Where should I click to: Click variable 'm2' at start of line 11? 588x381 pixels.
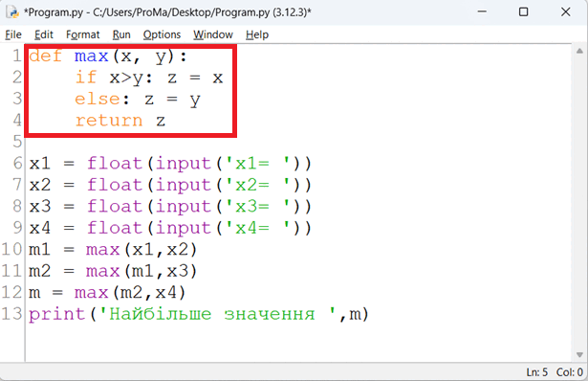(39, 271)
